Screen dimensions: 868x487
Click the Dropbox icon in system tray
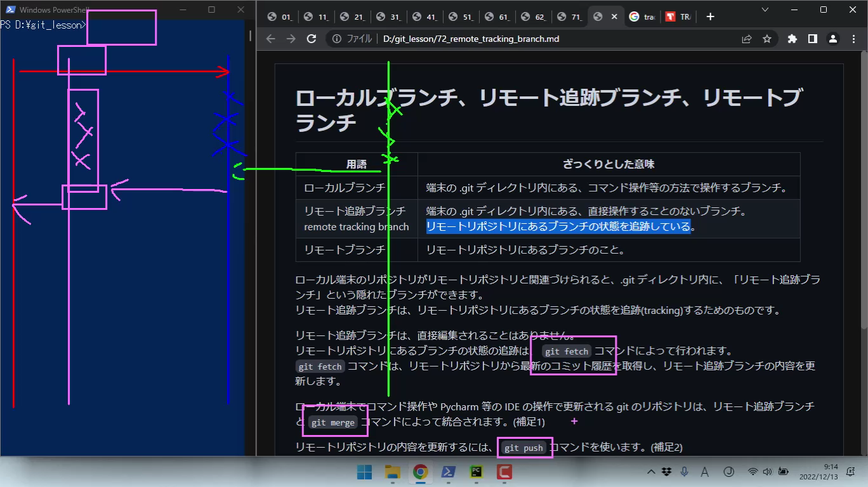[666, 472]
